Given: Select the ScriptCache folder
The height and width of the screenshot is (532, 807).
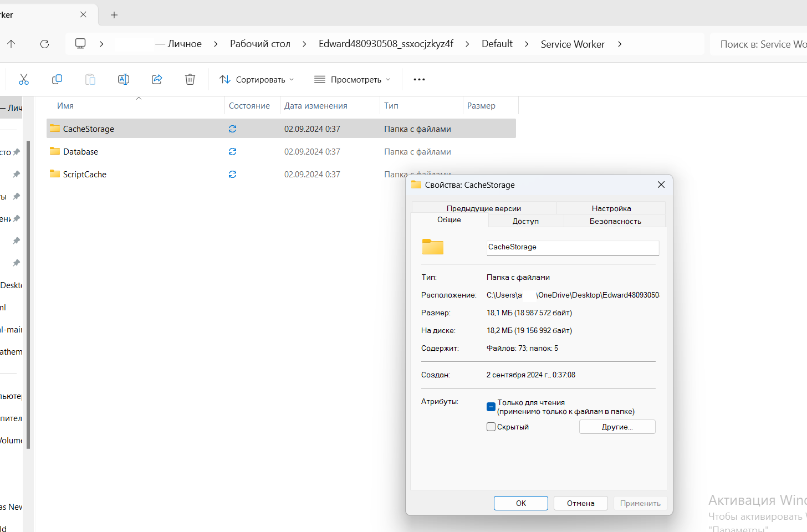Looking at the screenshot, I should click(x=85, y=174).
